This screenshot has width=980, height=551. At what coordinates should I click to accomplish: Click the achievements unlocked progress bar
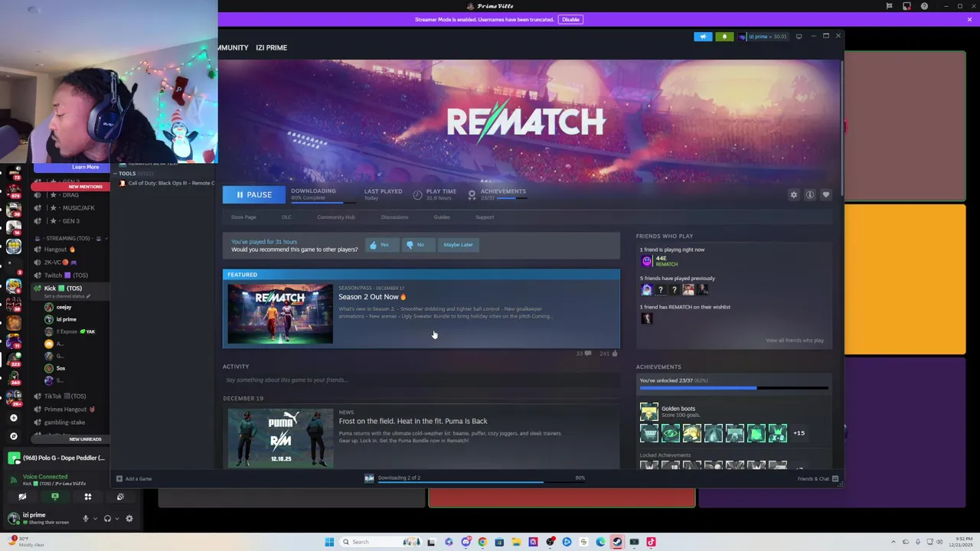734,388
